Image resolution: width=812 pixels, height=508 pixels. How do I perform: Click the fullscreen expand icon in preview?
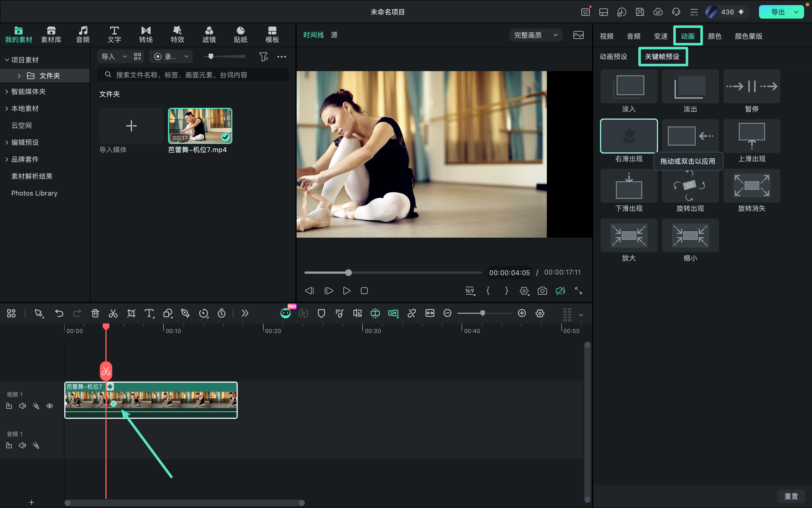point(579,291)
